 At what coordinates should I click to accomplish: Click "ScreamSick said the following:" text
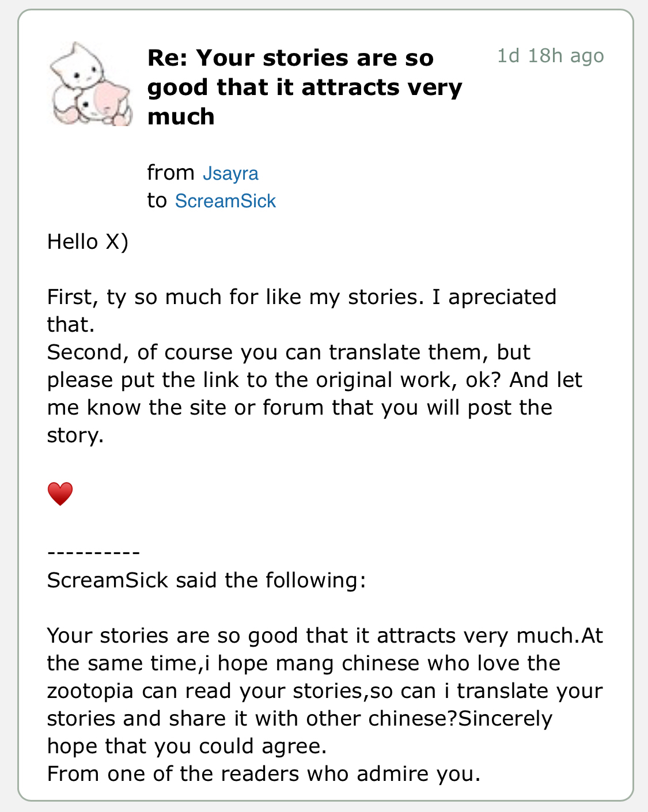click(206, 580)
